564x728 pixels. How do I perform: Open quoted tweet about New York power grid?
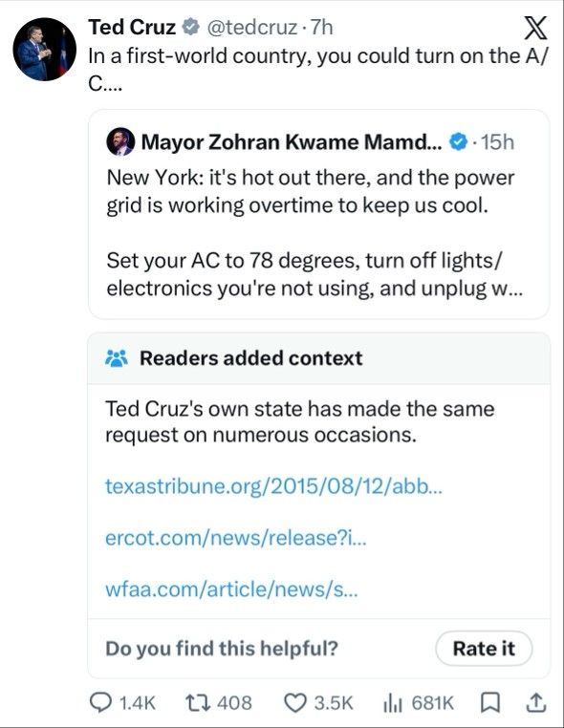[318, 215]
